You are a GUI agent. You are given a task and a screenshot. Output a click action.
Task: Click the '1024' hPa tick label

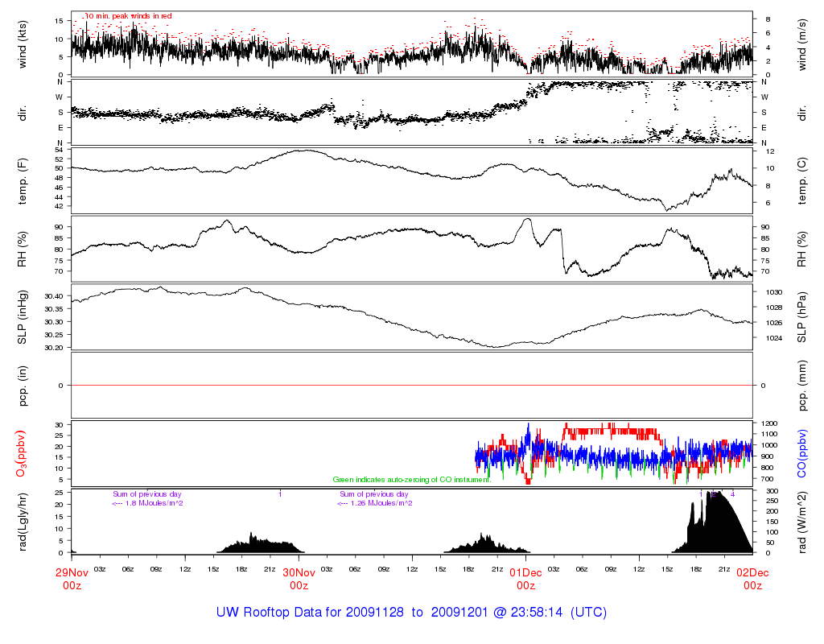[x=774, y=338]
